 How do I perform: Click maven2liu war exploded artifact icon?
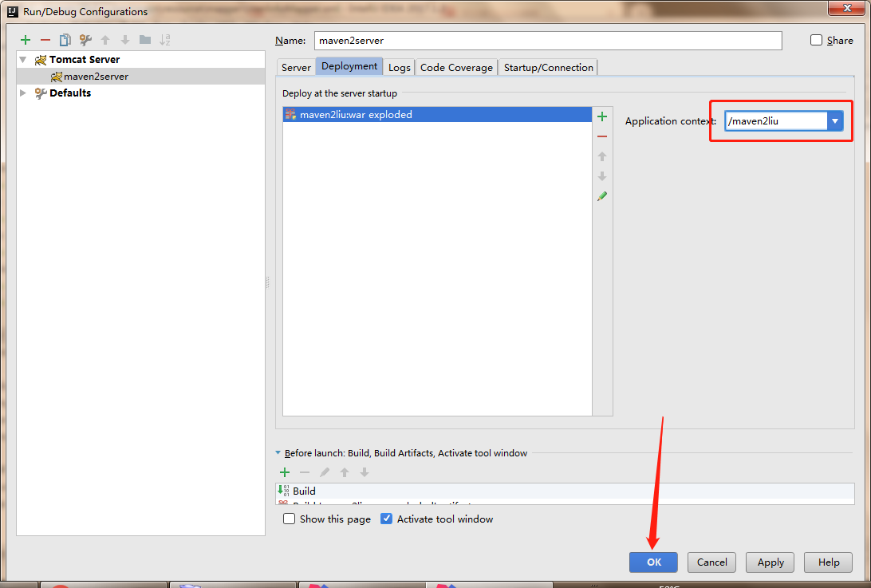click(x=290, y=114)
